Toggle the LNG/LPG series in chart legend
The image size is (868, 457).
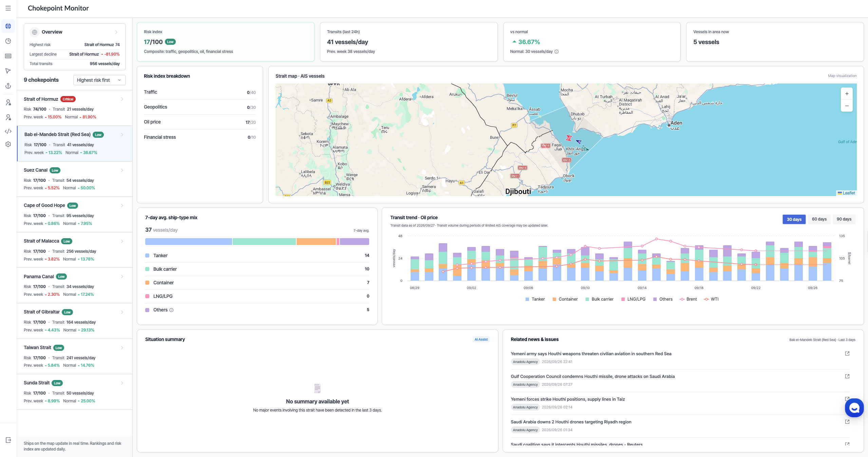(x=633, y=299)
